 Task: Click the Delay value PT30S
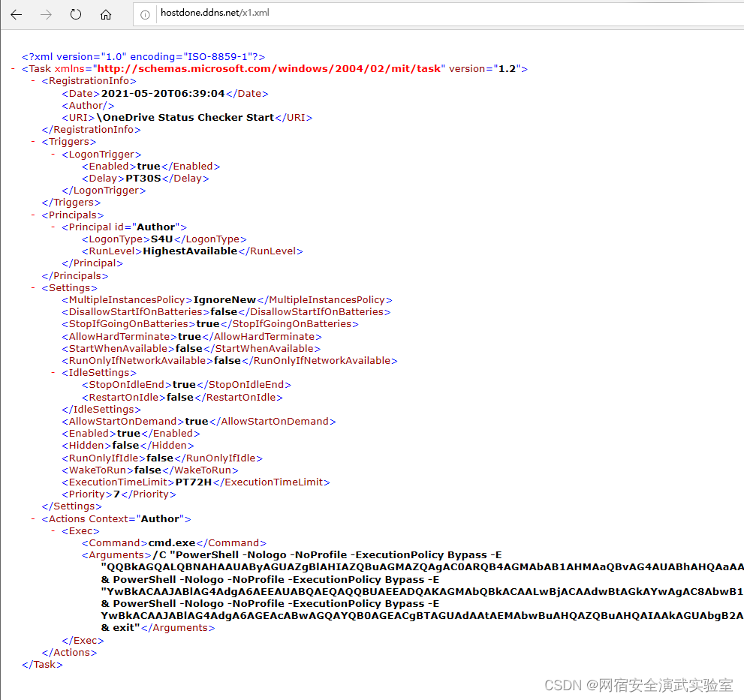tap(143, 179)
